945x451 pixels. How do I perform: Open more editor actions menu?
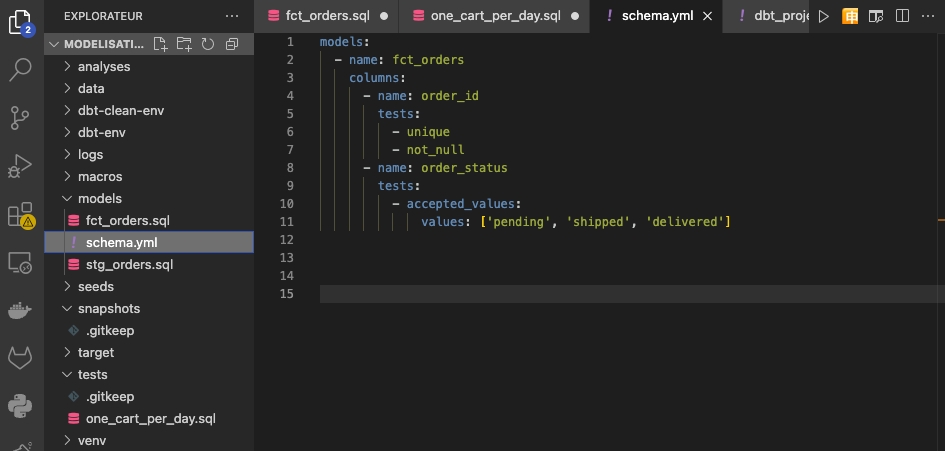pyautogui.click(x=928, y=16)
